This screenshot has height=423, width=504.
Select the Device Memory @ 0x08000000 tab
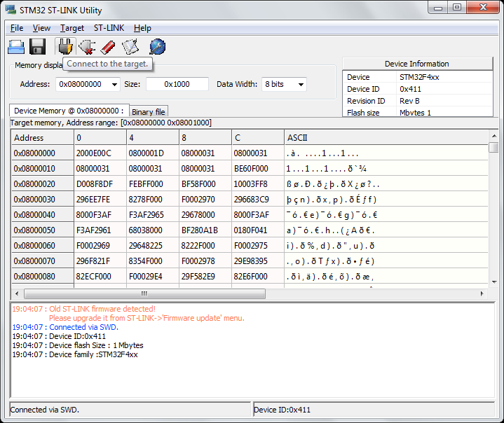[69, 111]
